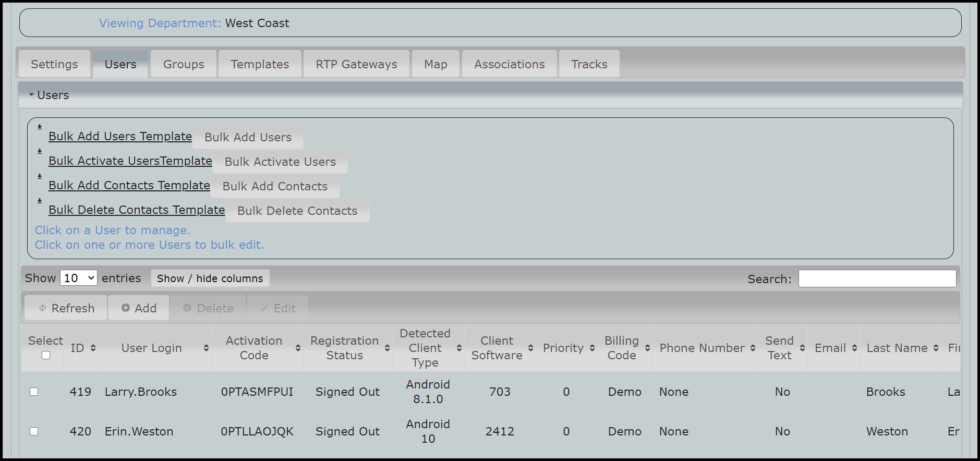Click the Search input field
980x461 pixels.
coord(877,278)
